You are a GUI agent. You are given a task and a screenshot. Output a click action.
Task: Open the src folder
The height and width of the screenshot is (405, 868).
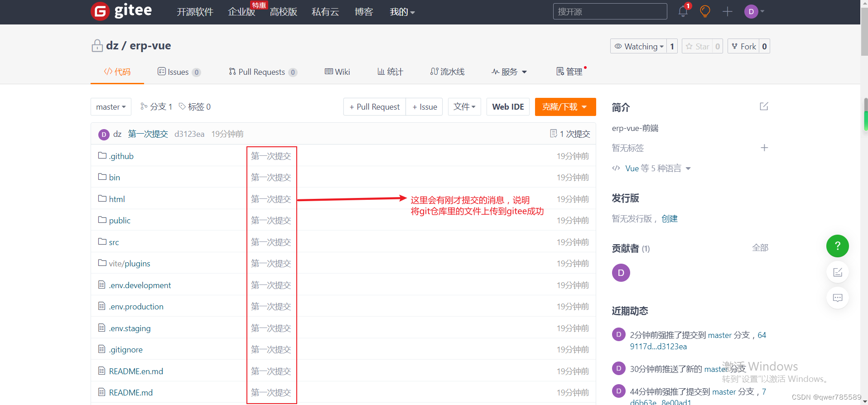tap(114, 242)
